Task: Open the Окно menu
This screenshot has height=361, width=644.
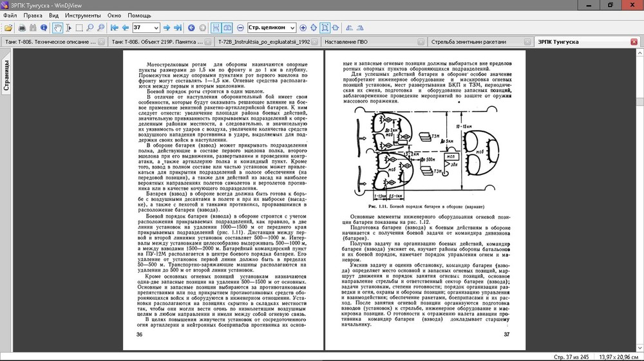Action: (114, 15)
